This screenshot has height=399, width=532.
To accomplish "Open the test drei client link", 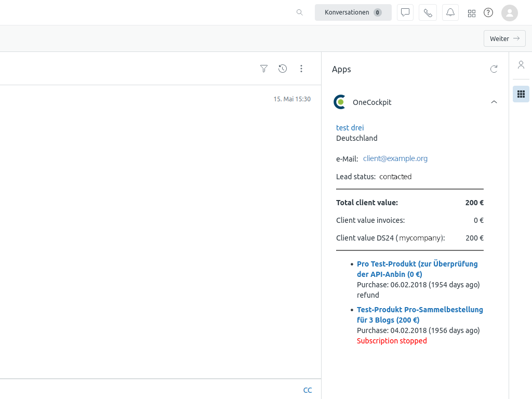I will [x=350, y=128].
